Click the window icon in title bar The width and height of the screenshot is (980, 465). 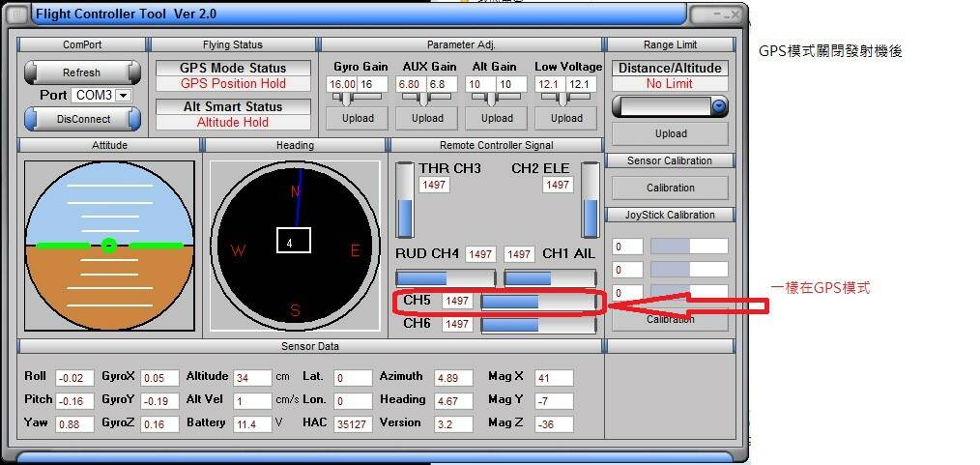coord(18,14)
